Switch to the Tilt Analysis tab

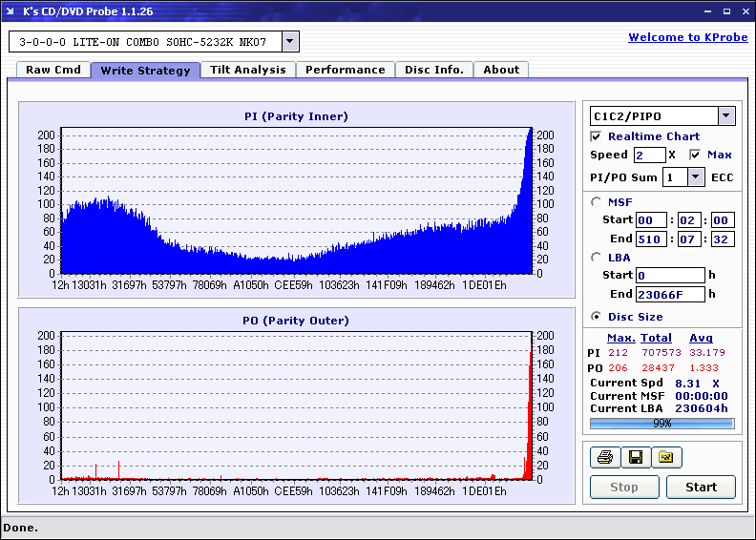[x=248, y=70]
